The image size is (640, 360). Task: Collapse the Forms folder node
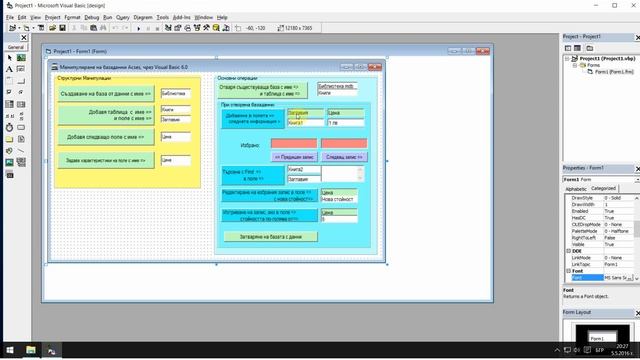575,65
